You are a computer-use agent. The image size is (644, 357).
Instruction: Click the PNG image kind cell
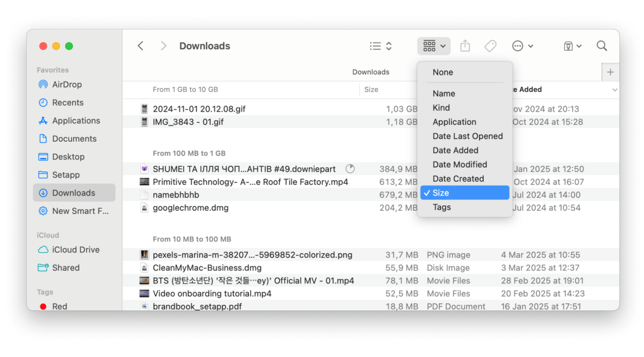[x=449, y=255]
